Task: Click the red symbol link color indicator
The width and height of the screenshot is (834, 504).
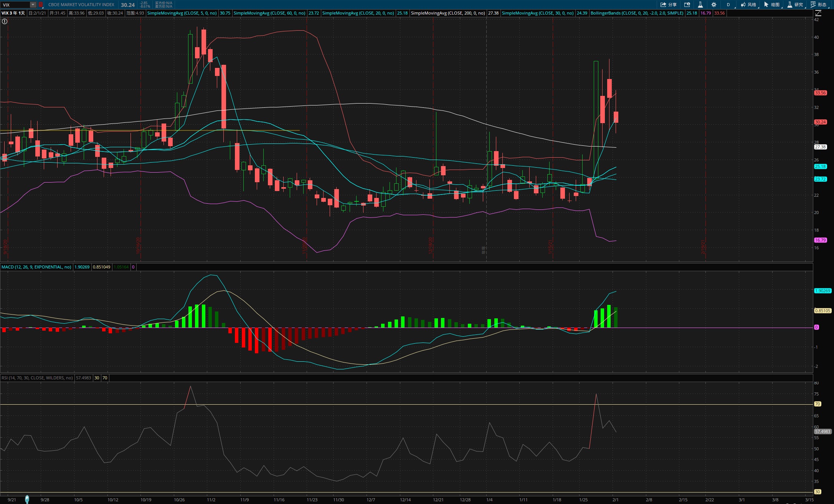Action: click(x=41, y=5)
